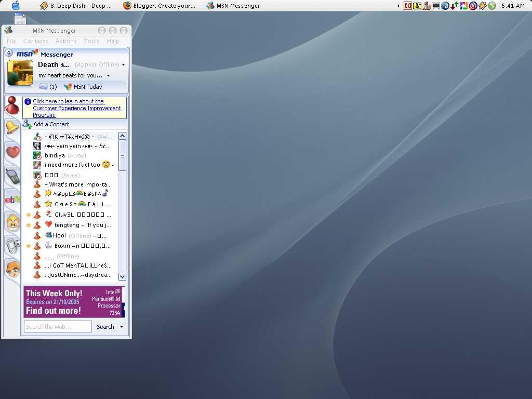Click the contact list scrollbar thumb
This screenshot has width=532, height=399.
[x=122, y=155]
